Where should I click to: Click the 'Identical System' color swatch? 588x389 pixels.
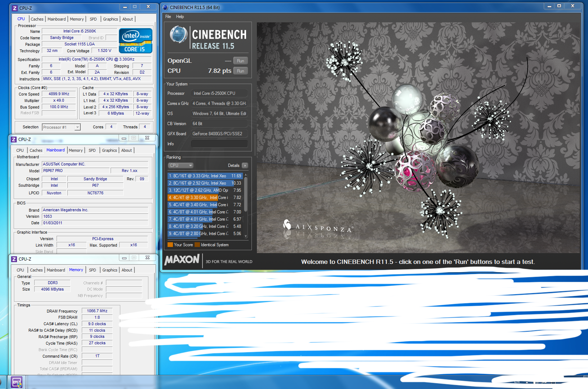point(197,245)
